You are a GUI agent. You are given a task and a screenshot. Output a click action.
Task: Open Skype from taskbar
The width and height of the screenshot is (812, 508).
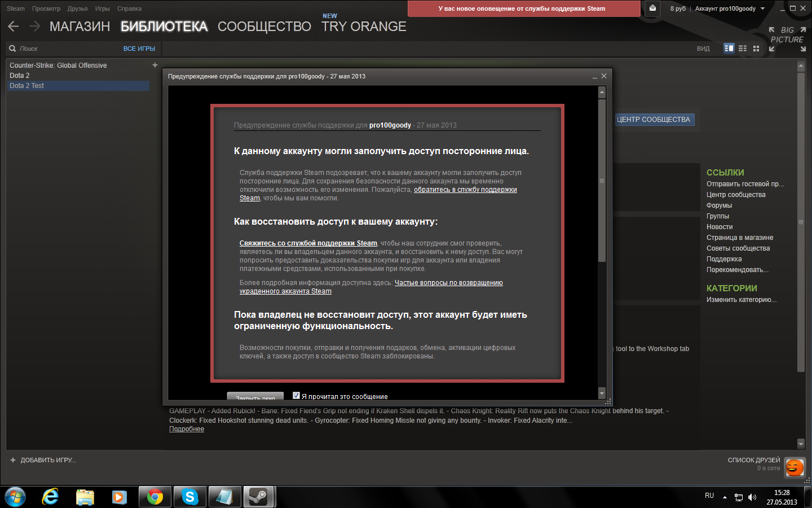click(x=190, y=497)
